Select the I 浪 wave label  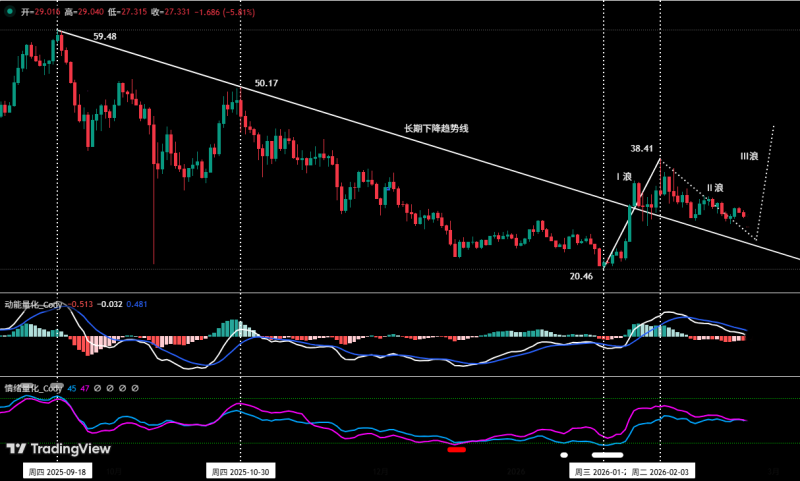[x=623, y=177]
